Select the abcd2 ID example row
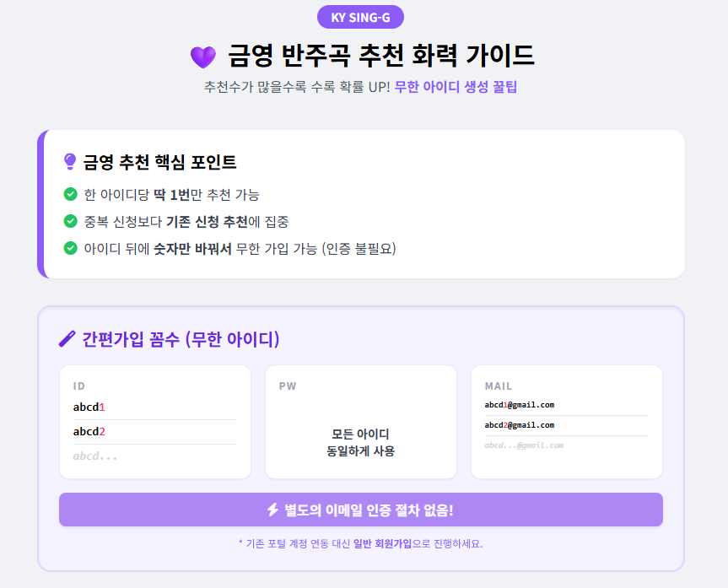This screenshot has width=728, height=588. point(155,432)
